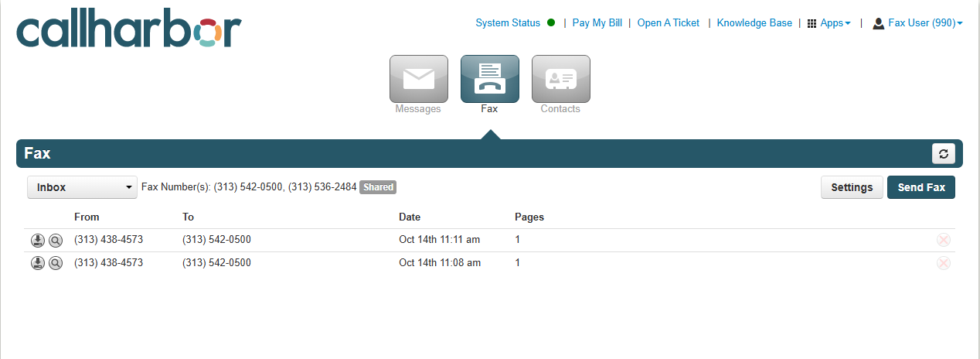Open the Inbox folder dropdown
980x359 pixels.
[82, 187]
